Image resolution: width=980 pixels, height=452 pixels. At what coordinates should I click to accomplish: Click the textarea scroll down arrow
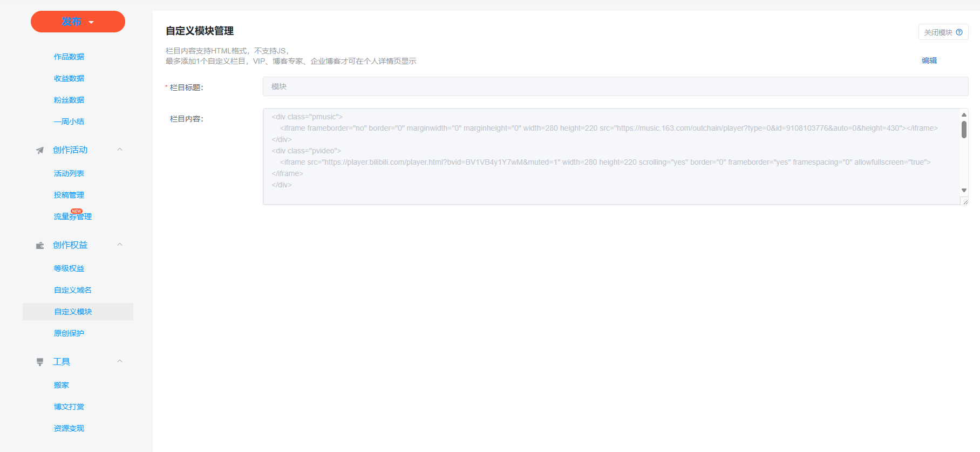(964, 190)
